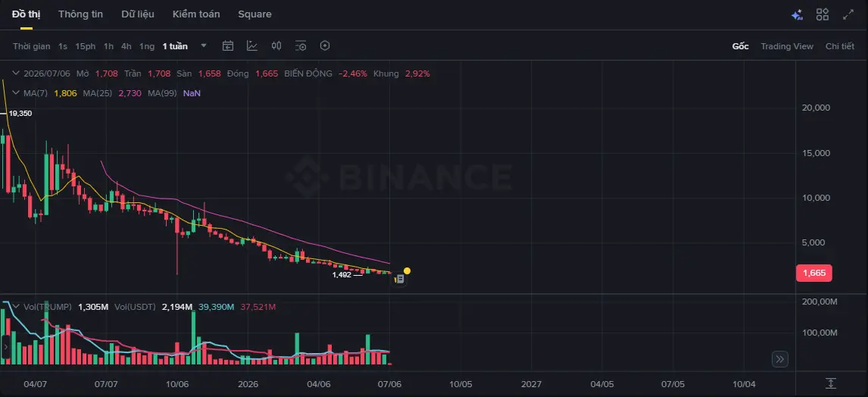Open the AI sparkle assistant icon

pos(797,15)
